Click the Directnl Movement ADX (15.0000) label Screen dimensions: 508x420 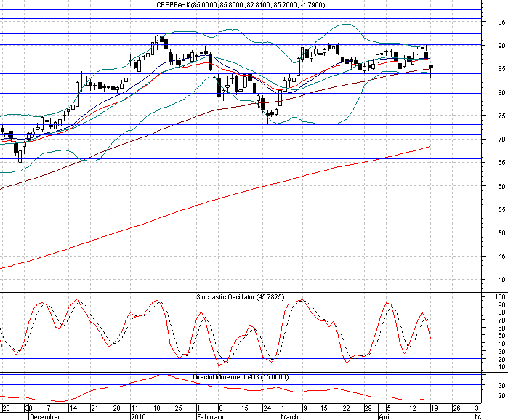point(241,377)
